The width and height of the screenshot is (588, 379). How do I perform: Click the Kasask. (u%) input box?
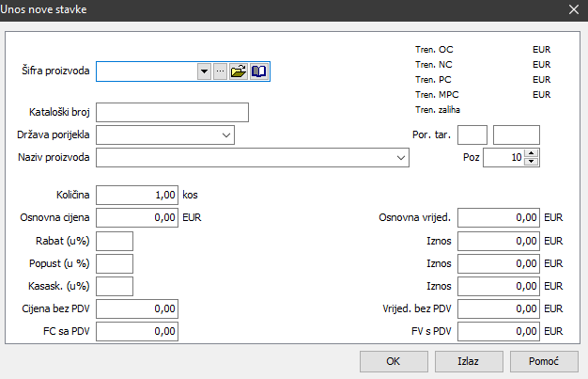pos(115,286)
